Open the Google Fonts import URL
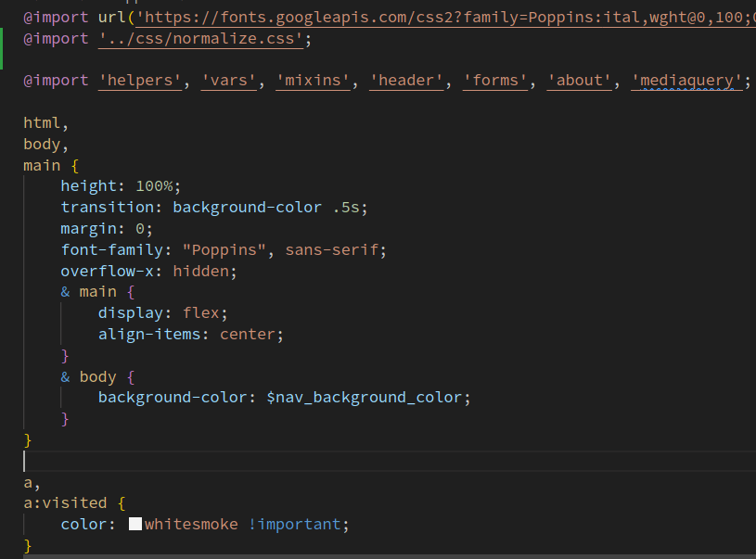The height and width of the screenshot is (559, 756). 445,17
